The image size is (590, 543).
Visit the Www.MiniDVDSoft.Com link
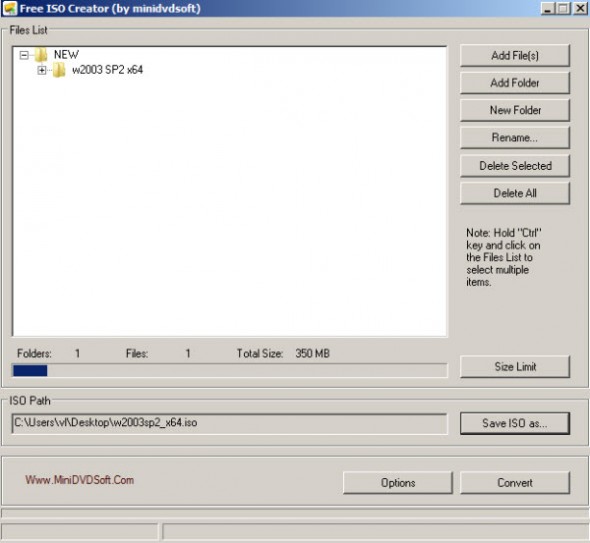click(x=79, y=480)
